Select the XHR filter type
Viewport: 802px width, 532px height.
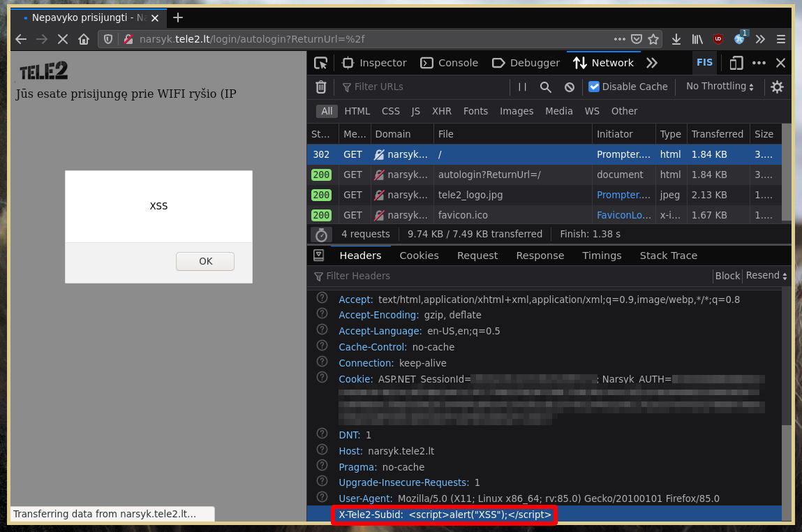click(x=441, y=111)
